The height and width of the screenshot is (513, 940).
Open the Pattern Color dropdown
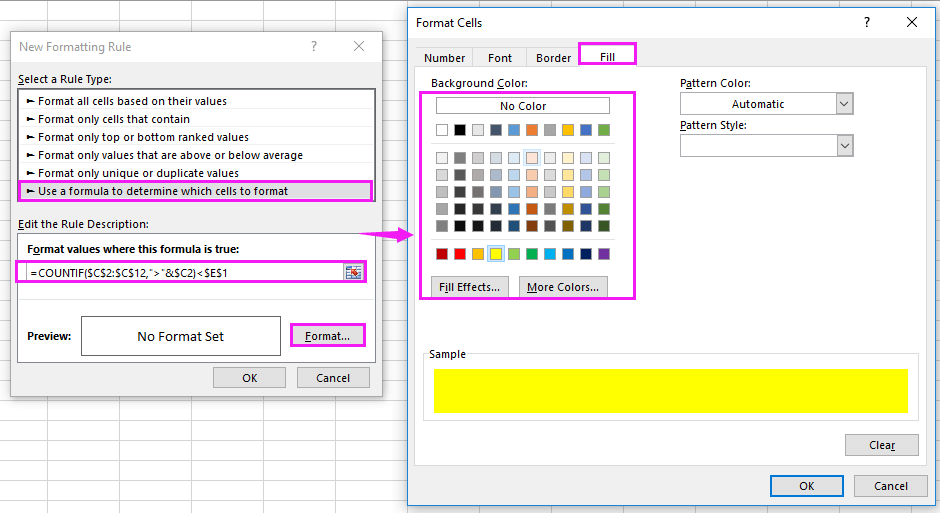click(844, 104)
